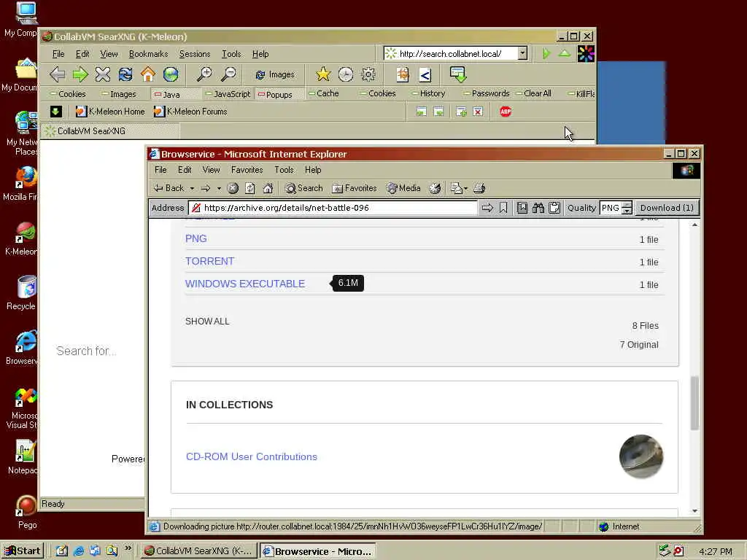Click Clear All in K-Meleon privacy bar
The image size is (747, 560).
pos(533,93)
